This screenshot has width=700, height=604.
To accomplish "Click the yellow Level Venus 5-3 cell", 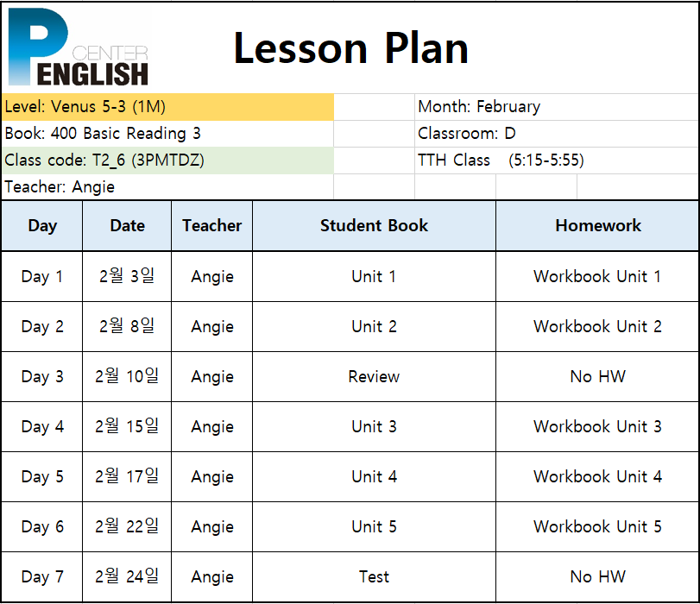I will point(167,107).
